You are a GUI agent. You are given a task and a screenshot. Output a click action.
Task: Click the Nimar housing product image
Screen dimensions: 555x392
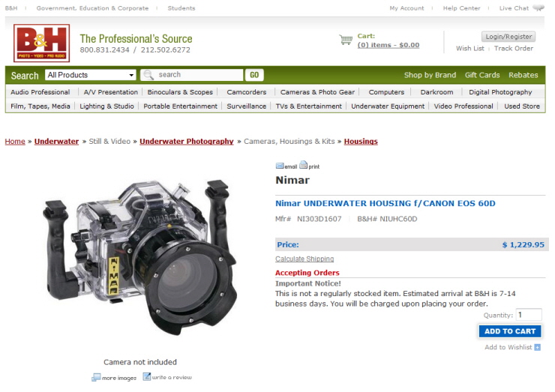point(140,257)
